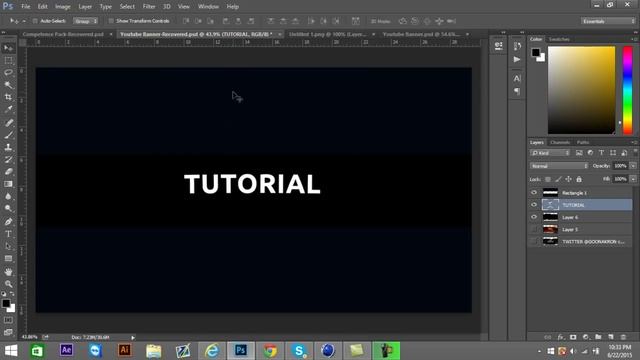Enable the Auto-Select checkbox

point(35,21)
